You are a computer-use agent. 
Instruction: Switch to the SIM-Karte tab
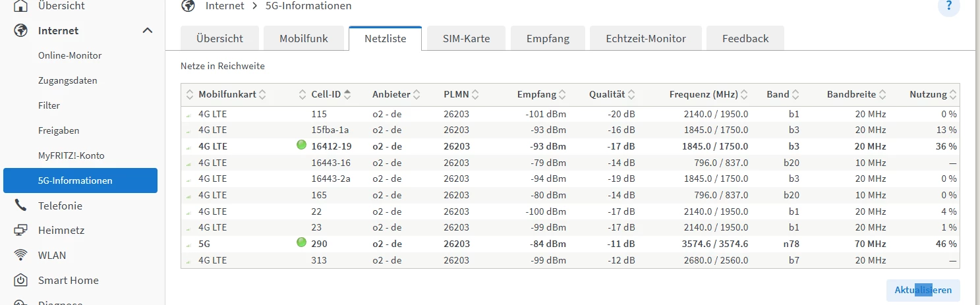(467, 39)
